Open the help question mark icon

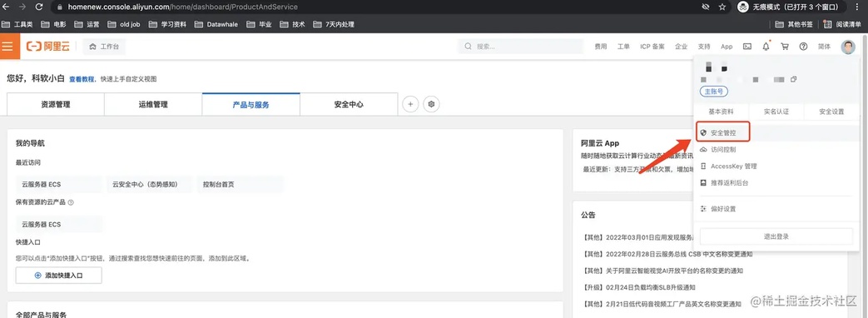(x=803, y=47)
